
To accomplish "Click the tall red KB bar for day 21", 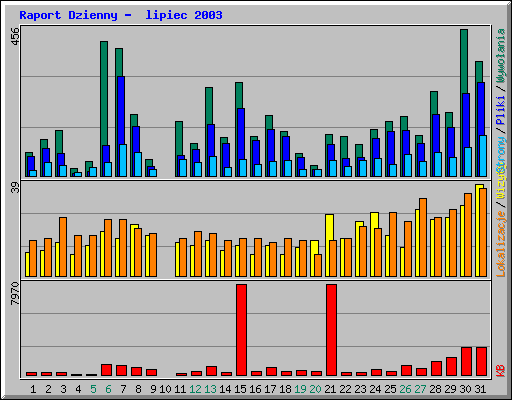I will tap(332, 330).
